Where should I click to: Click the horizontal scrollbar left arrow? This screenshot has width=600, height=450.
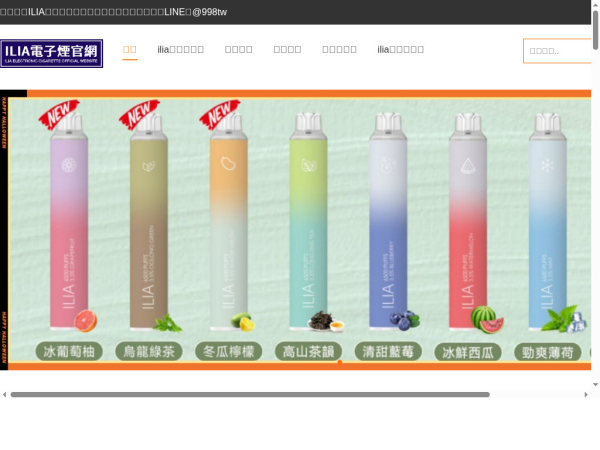4,395
